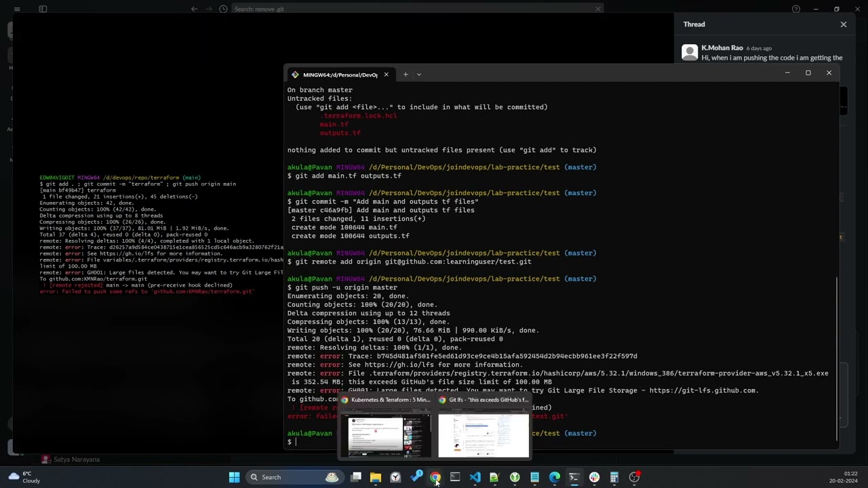The width and height of the screenshot is (868, 488).
Task: Open the weather widget showing Cloudy
Action: point(24,477)
